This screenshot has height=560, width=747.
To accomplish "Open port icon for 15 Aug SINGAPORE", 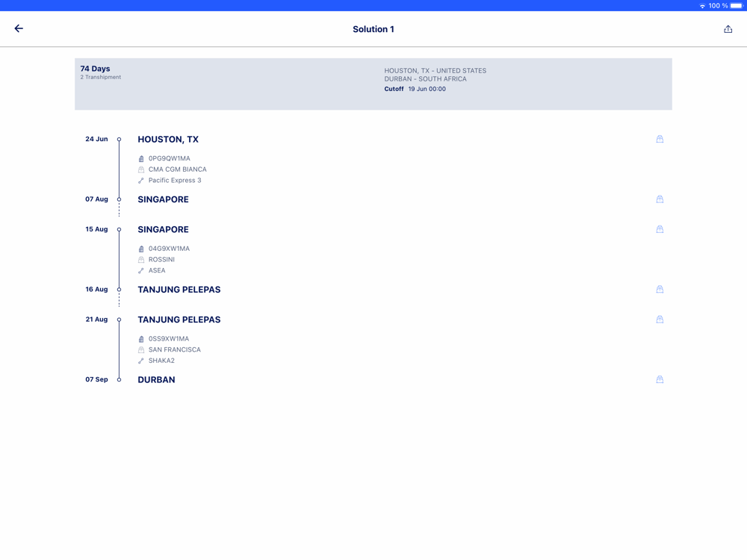I will (660, 229).
